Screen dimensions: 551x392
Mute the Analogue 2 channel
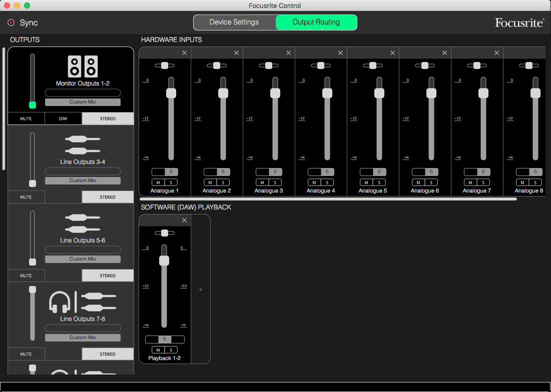210,182
